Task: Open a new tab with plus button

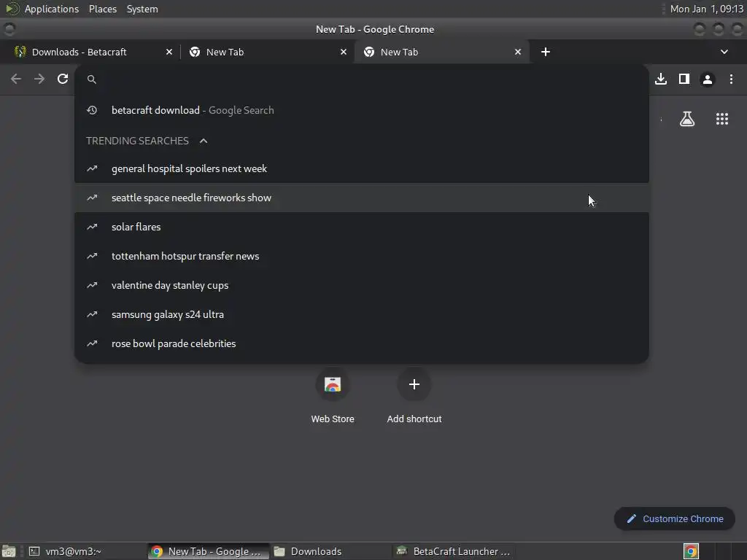Action: (x=546, y=52)
